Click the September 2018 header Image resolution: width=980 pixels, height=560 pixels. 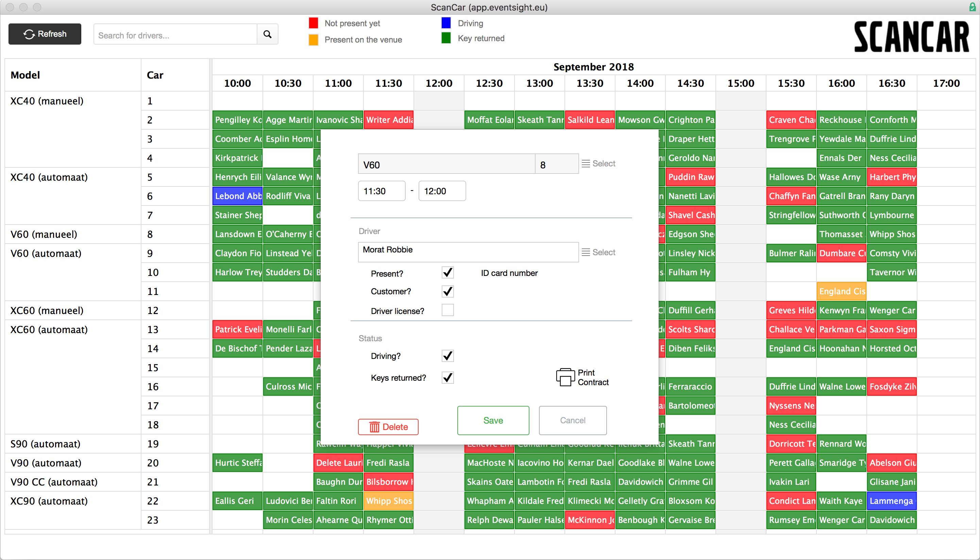coord(593,67)
